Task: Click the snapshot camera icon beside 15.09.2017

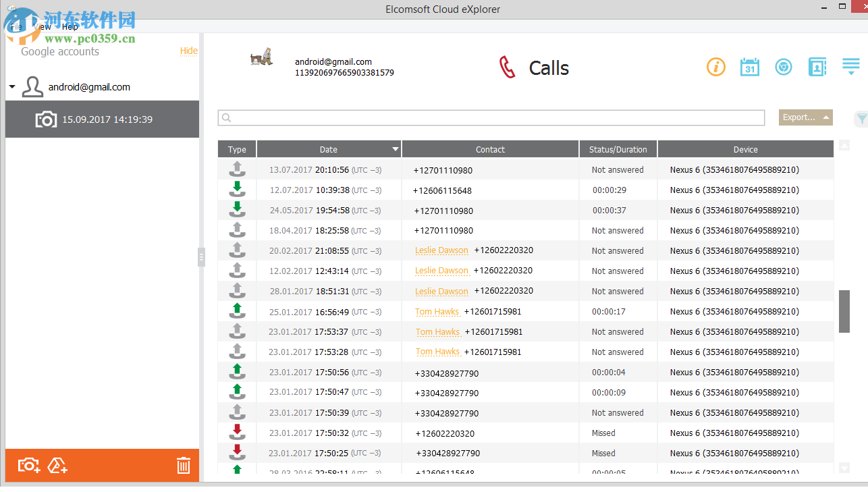Action: click(x=46, y=119)
